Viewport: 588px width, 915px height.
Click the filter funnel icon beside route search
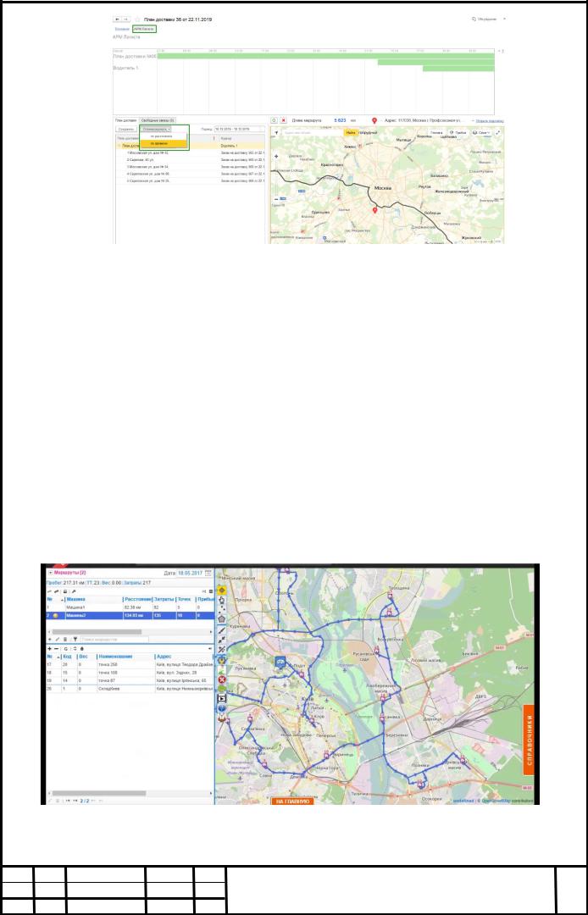75,640
